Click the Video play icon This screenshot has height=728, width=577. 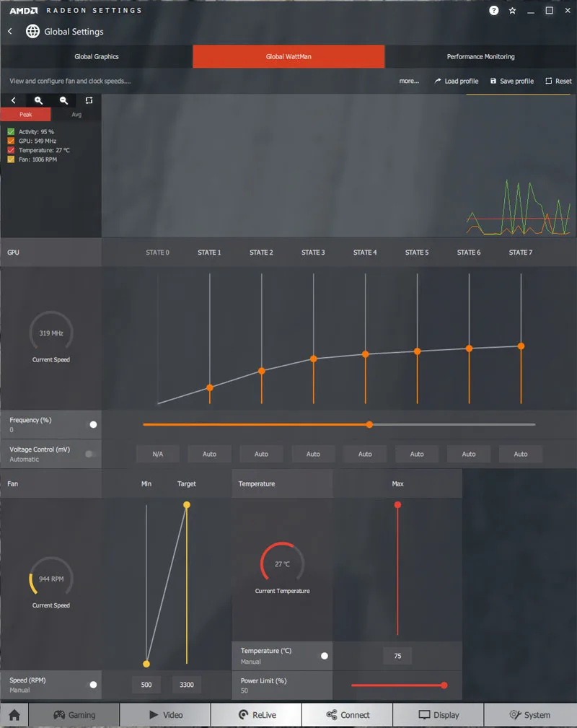pyautogui.click(x=154, y=715)
